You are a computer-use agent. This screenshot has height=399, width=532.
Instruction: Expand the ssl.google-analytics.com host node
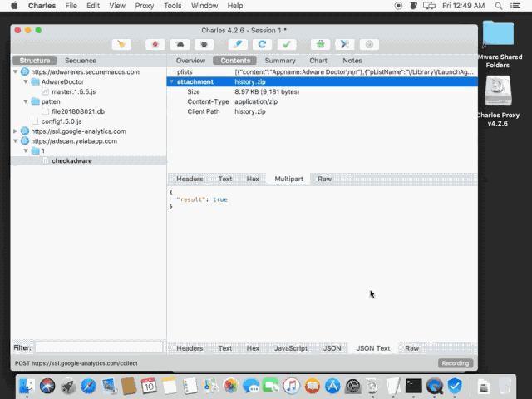tap(15, 131)
